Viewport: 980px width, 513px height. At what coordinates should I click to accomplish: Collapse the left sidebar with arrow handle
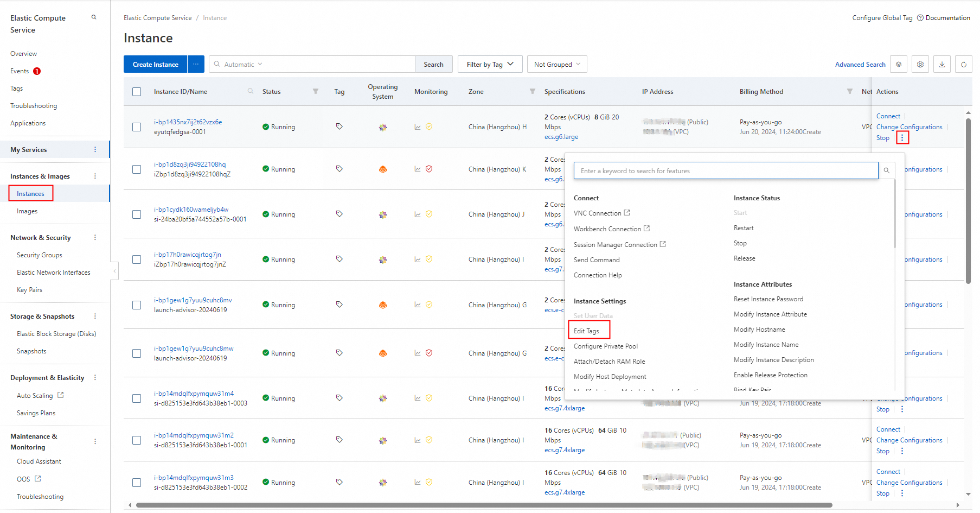pos(114,271)
